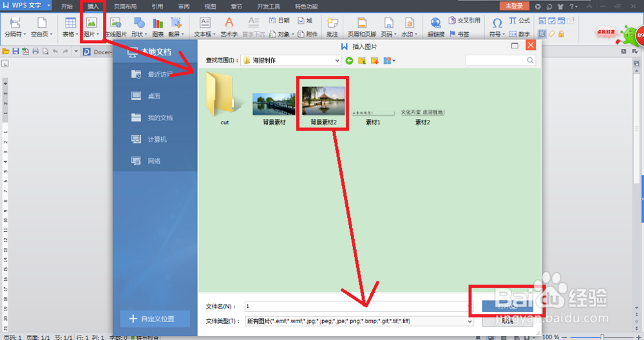Switch to the 开始 tab
The image size is (644, 340).
coord(67,6)
